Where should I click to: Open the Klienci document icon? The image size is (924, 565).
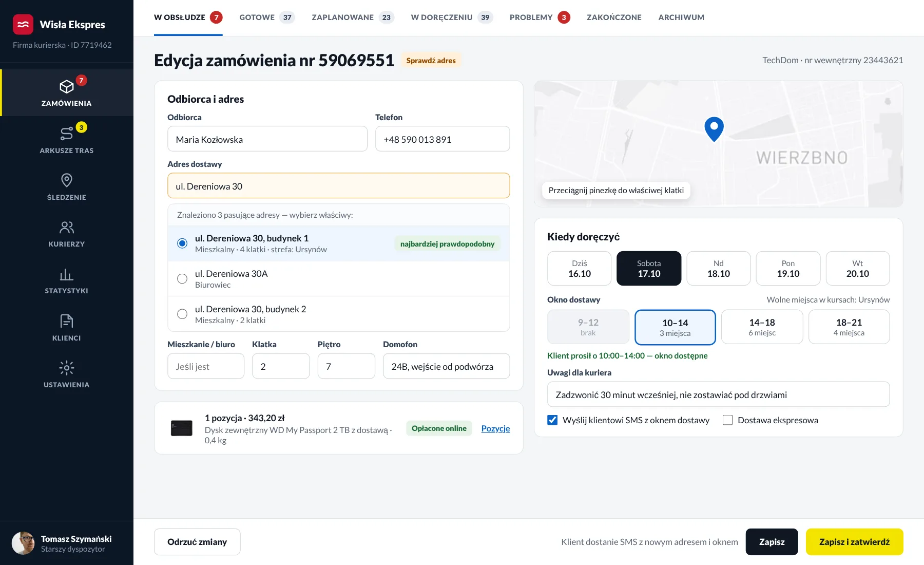(x=67, y=321)
